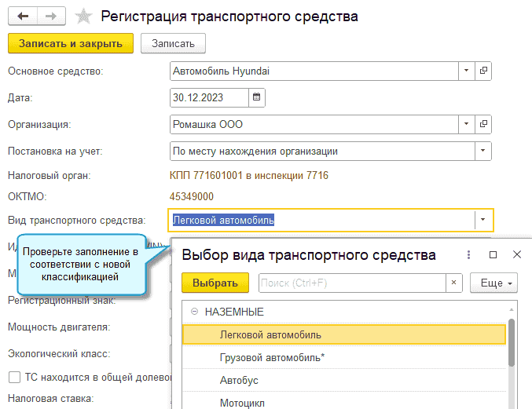
Task: Toggle ТС находится в общей долевой checkbox
Action: (13, 378)
